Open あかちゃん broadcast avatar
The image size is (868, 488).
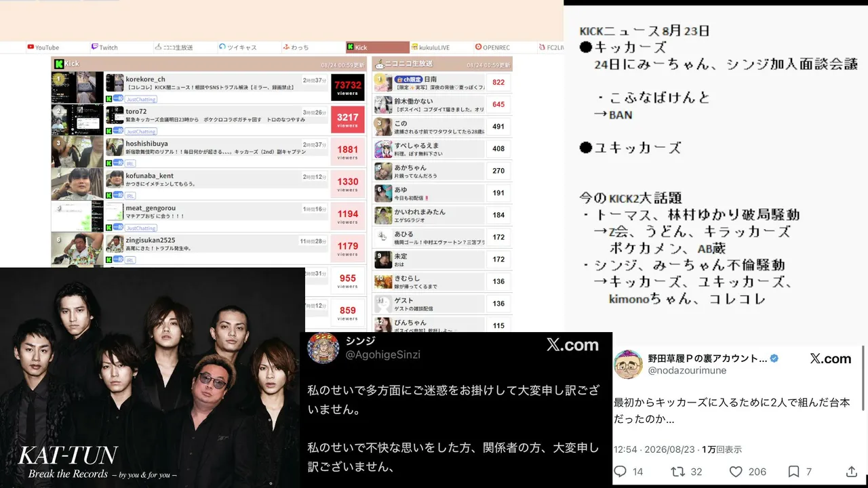[x=384, y=171]
